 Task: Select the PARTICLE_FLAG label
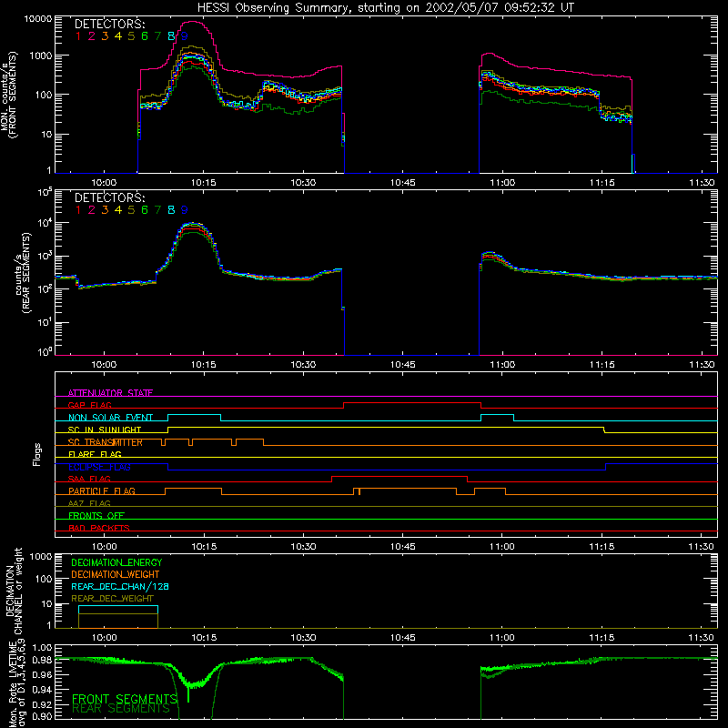coord(102,491)
